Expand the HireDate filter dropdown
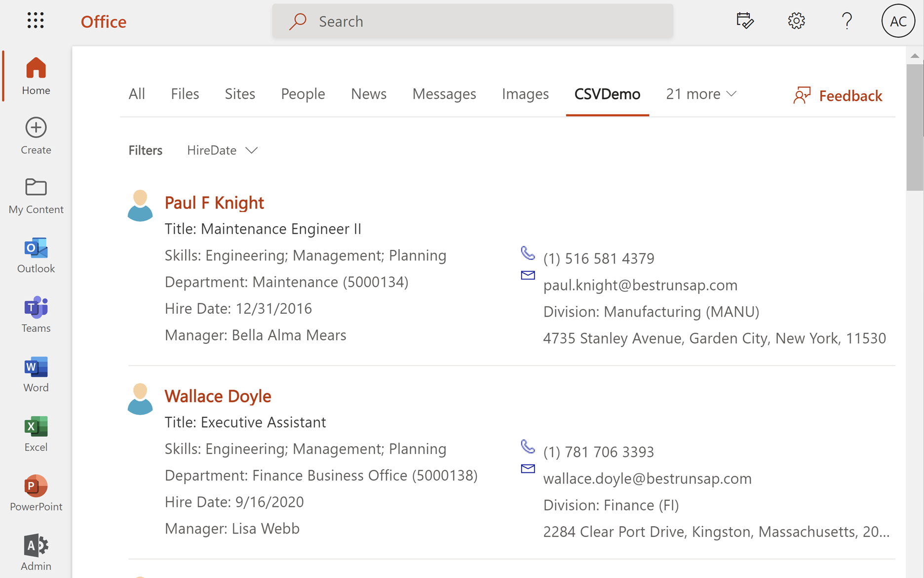Viewport: 924px width, 578px height. pos(222,150)
